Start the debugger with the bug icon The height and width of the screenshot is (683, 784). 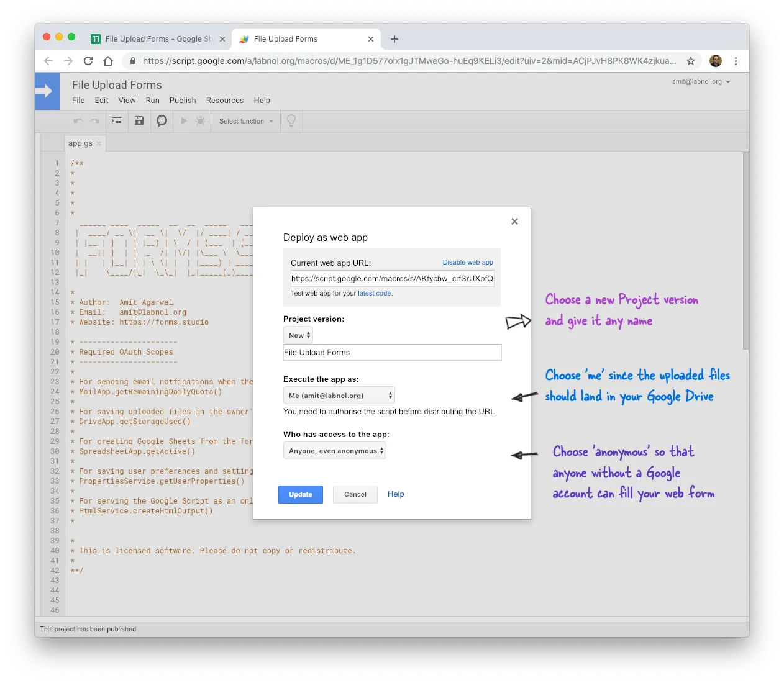[x=200, y=120]
